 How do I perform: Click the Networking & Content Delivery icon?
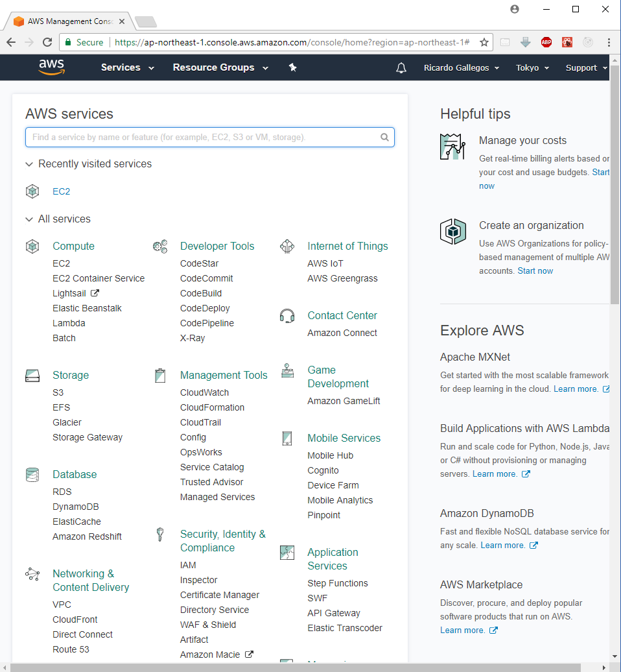coord(32,574)
